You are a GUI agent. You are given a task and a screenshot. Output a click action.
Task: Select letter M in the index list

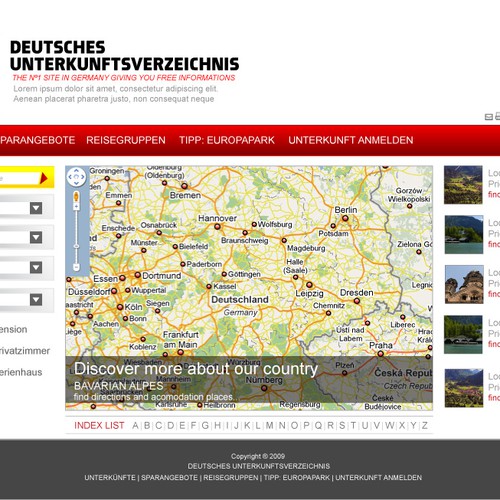tap(270, 426)
